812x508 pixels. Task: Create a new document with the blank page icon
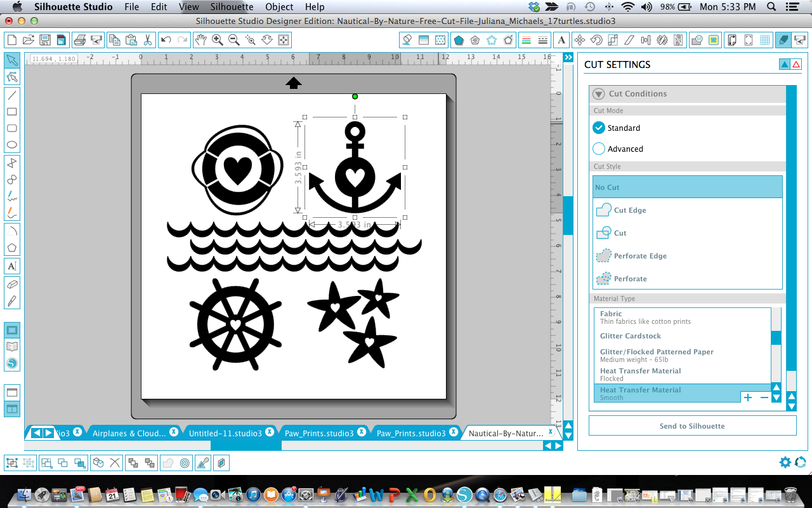(11, 40)
